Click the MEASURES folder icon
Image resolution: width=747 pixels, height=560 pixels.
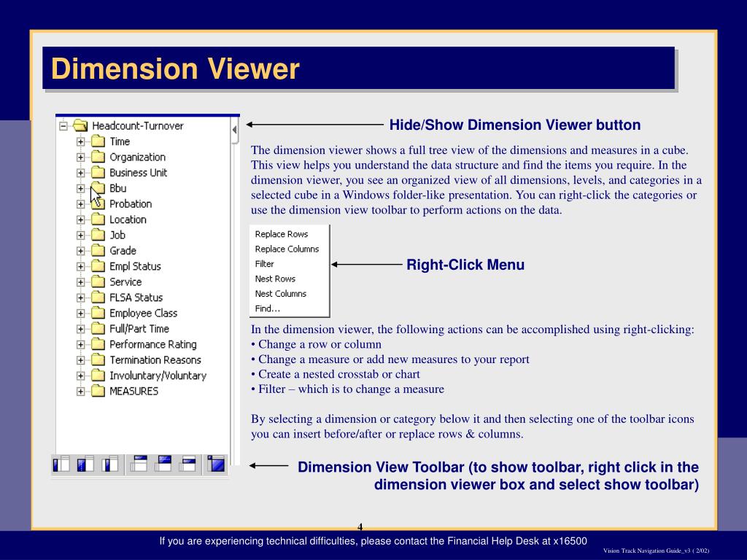coord(98,391)
